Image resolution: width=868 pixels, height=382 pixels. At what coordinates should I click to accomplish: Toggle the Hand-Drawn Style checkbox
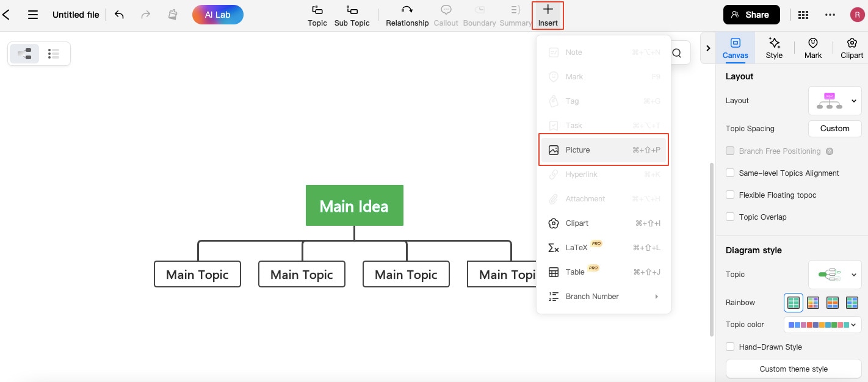click(x=730, y=347)
